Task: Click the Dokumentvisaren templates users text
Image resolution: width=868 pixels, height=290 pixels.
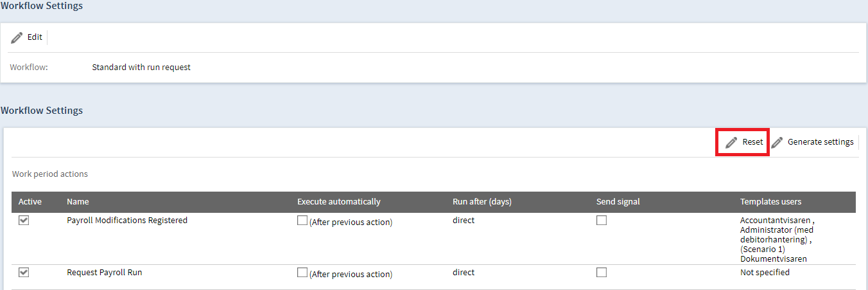Action: click(774, 259)
